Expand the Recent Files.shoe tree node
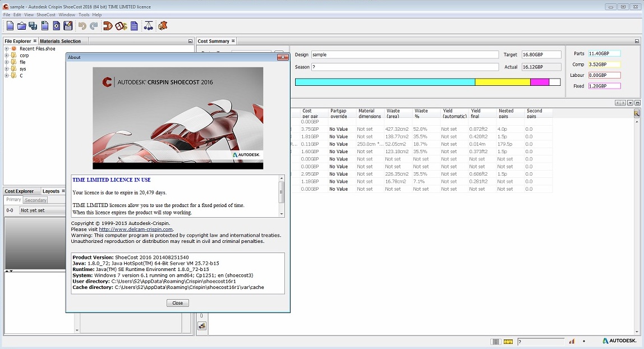The height and width of the screenshot is (349, 644). (7, 48)
